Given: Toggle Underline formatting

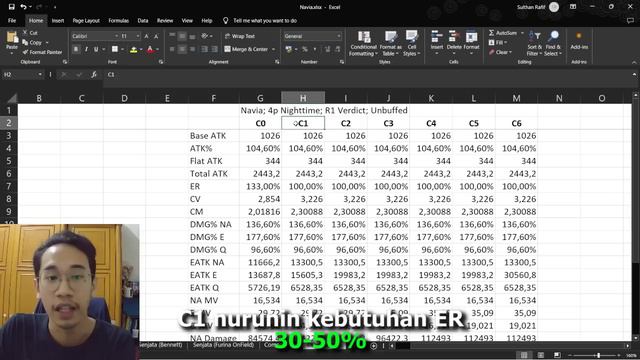Looking at the screenshot, I should pos(96,49).
